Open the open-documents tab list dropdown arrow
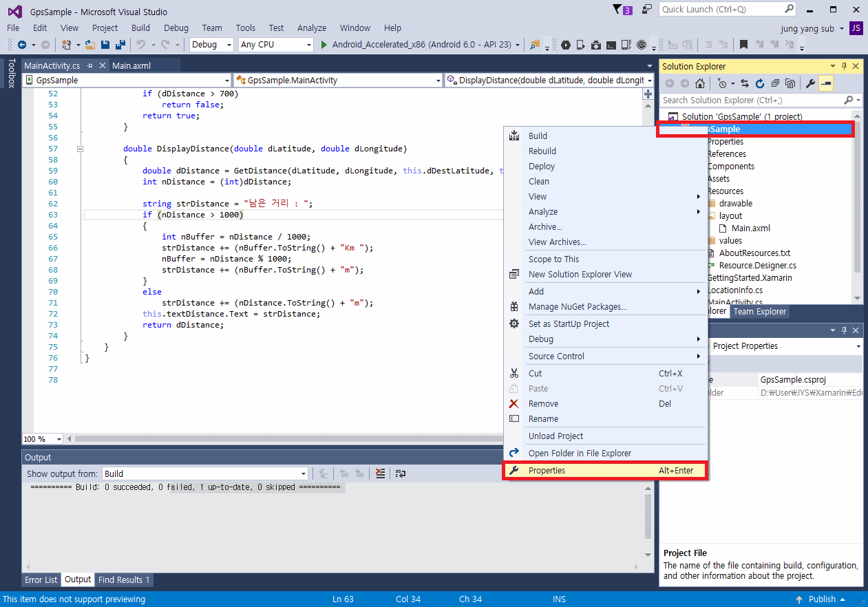 pos(648,66)
